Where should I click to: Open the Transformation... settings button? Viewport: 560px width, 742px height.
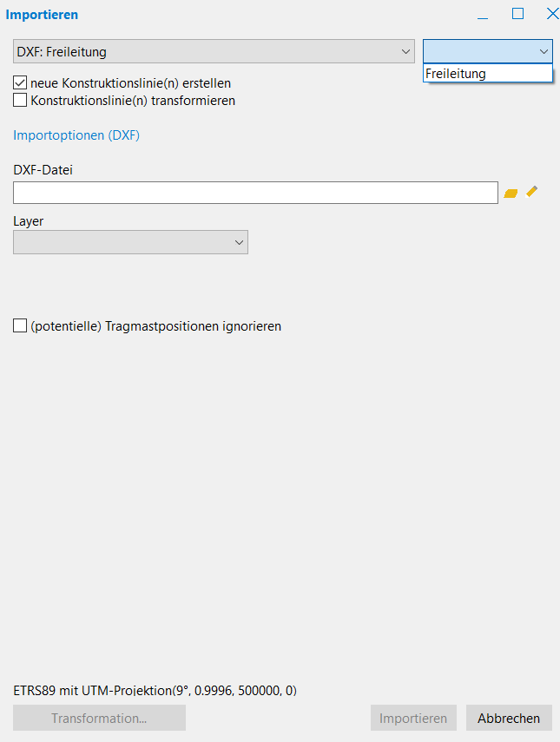point(99,719)
